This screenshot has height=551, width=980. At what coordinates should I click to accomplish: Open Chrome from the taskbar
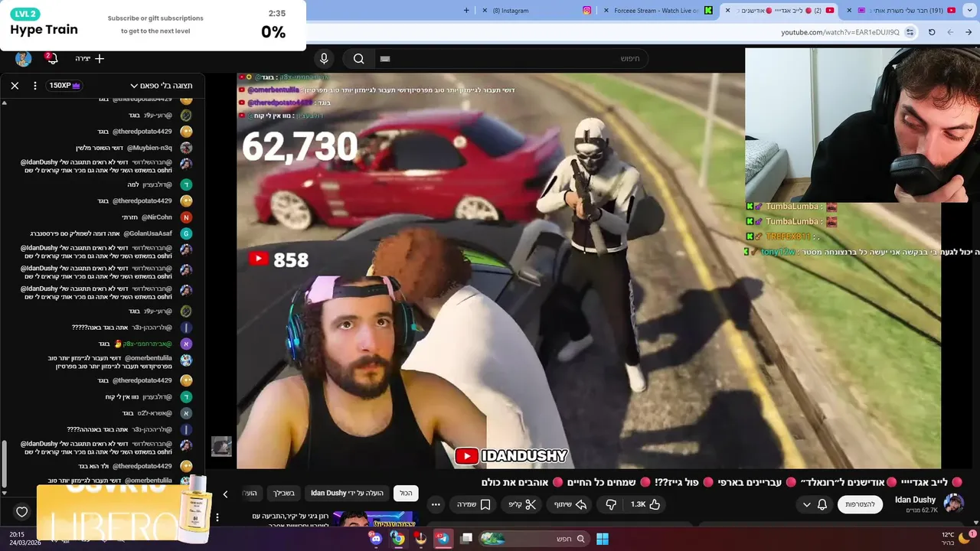[398, 539]
